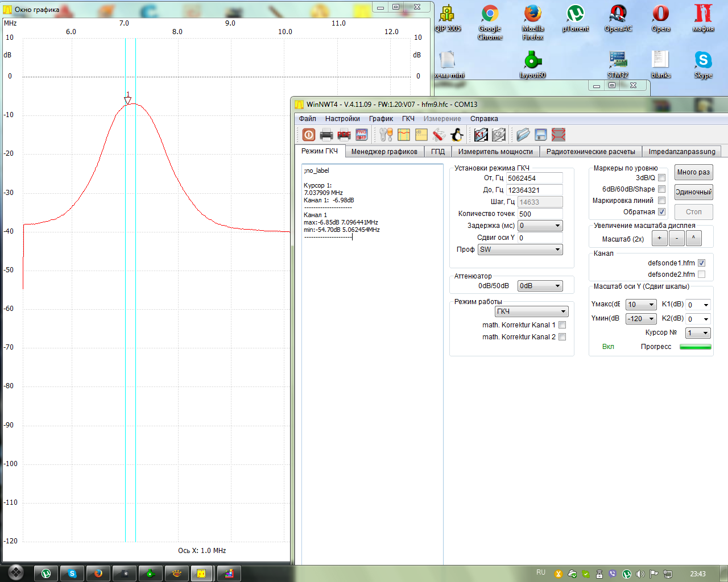This screenshot has width=728, height=582.
Task: Enable the Маркировка линий checkbox
Action: coord(661,201)
